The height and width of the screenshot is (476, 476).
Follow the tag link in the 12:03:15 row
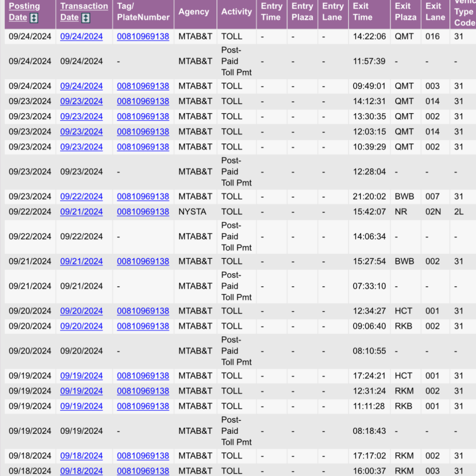143,131
